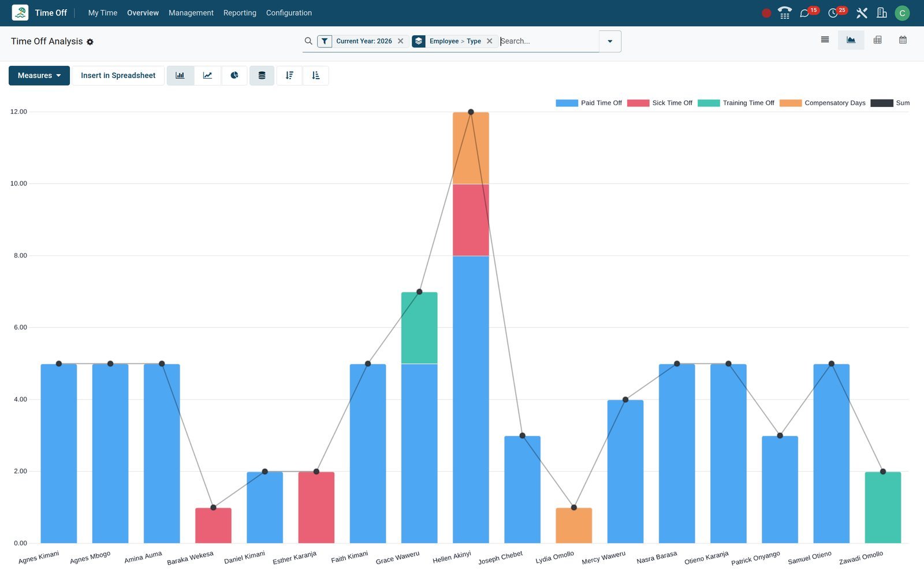Open the activities clock icon with 25 badge
Viewport: 924px width, 578px height.
(833, 13)
